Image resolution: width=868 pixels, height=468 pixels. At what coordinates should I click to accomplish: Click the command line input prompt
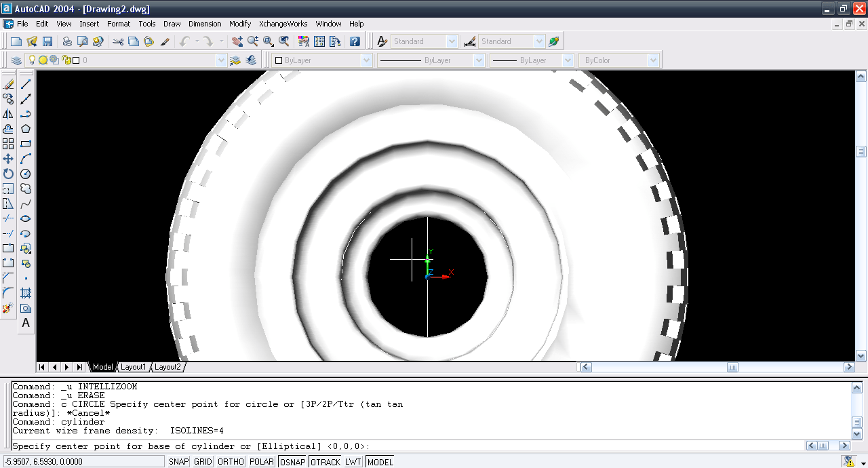(x=407, y=446)
